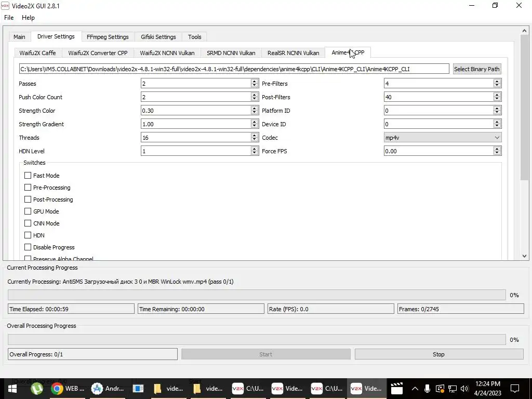Click the microphone tray icon

pyautogui.click(x=427, y=389)
